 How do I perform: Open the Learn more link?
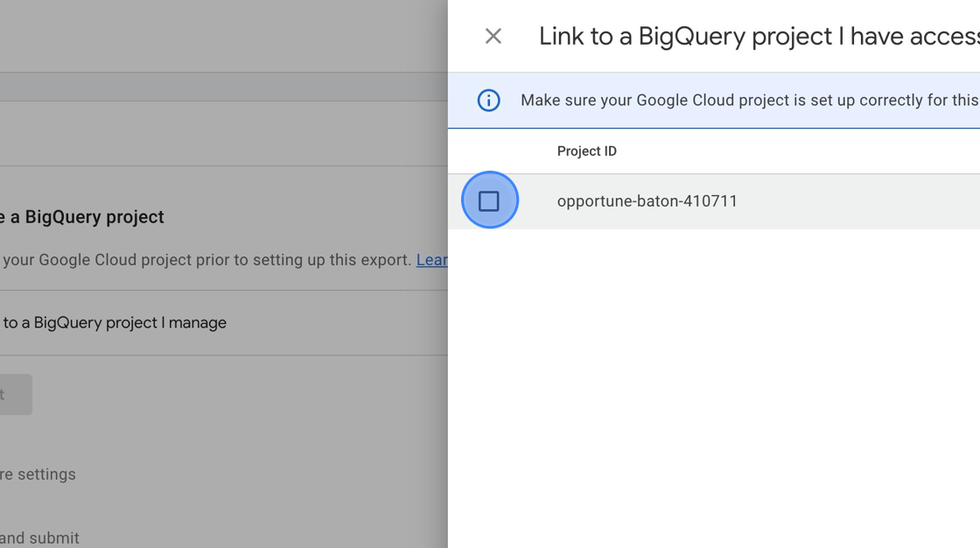[432, 260]
